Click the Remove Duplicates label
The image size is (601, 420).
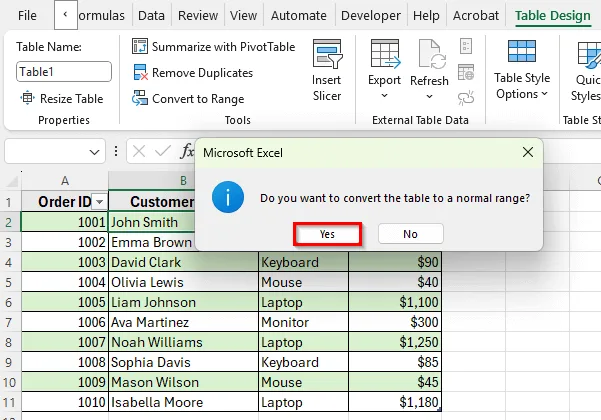pyautogui.click(x=202, y=72)
